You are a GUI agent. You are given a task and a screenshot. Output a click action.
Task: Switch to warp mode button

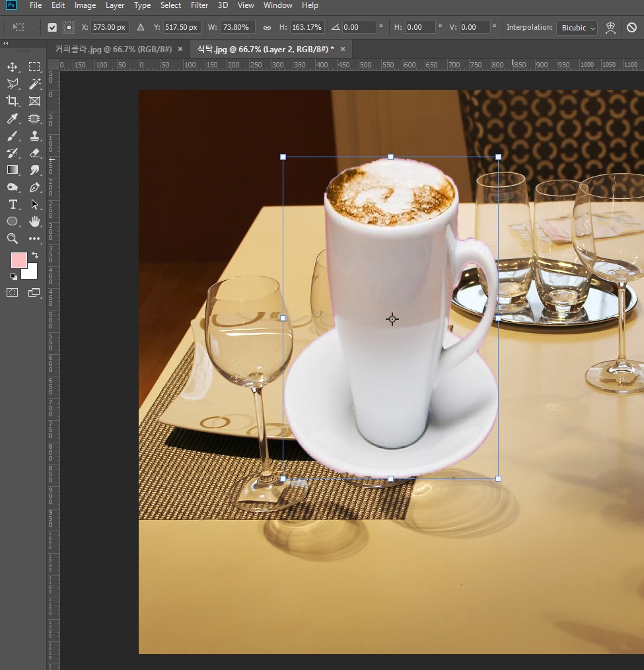pyautogui.click(x=610, y=28)
